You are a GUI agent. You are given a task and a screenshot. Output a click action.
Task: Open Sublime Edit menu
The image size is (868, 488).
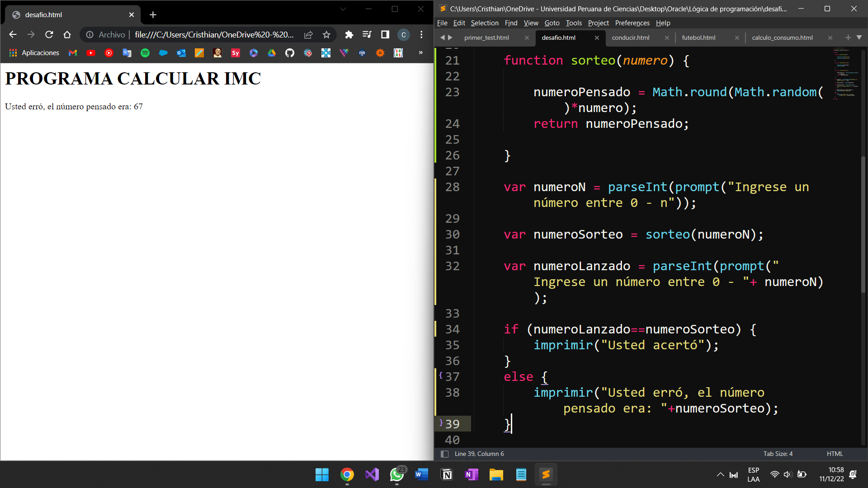pos(459,23)
